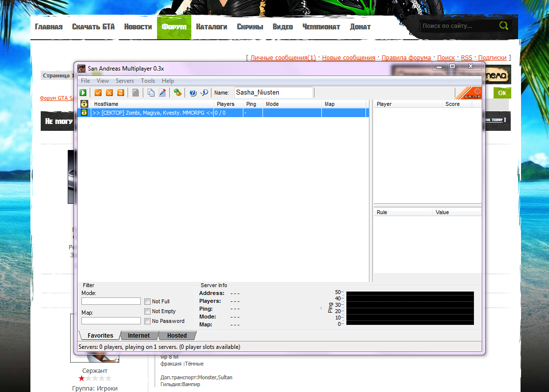Click the Map column header in the server list

[344, 104]
